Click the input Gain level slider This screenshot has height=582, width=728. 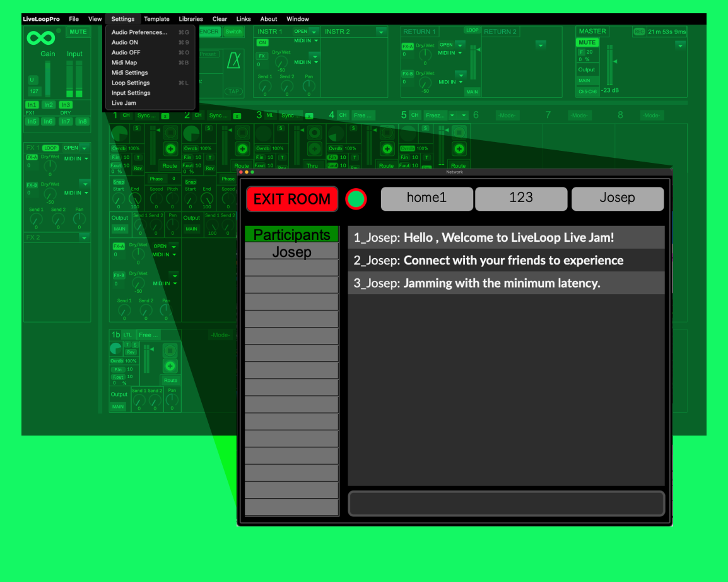coord(47,78)
